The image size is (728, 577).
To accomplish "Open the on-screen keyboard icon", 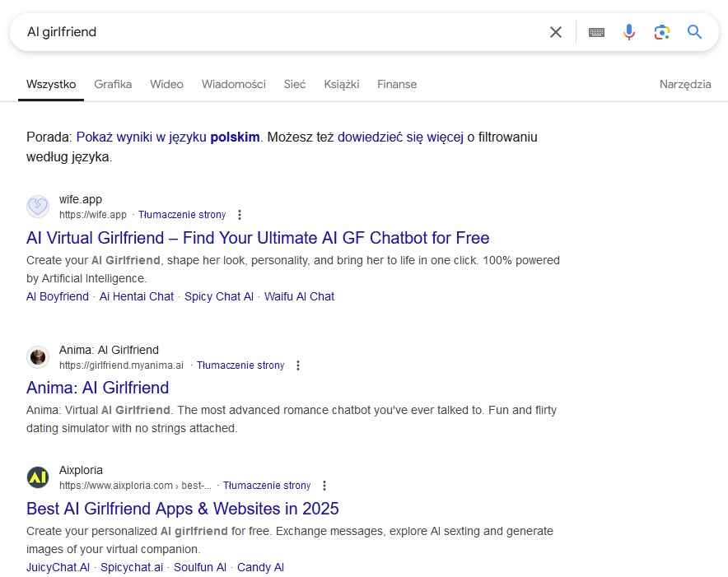I will coord(596,32).
